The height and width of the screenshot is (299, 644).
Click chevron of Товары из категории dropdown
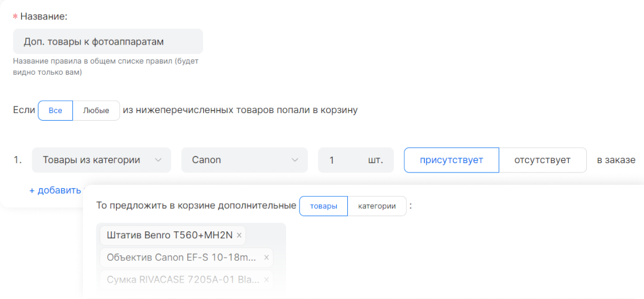(x=158, y=160)
